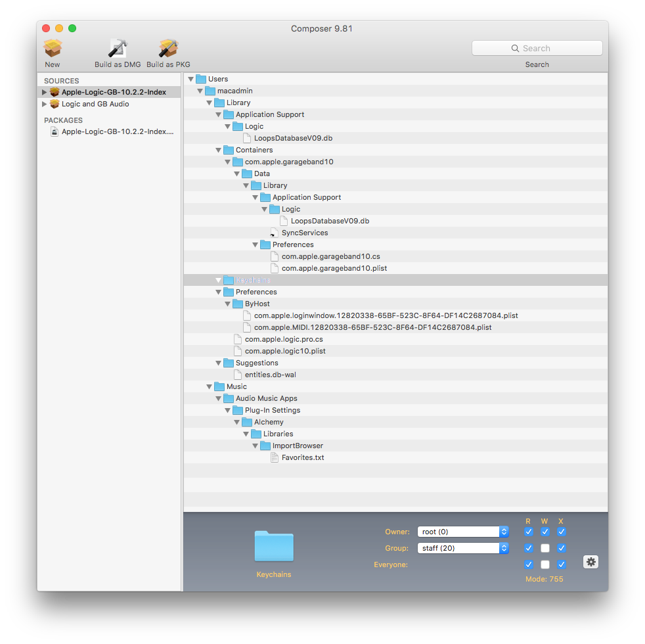
Task: Collapse the Preferences folder containing ByHost
Action: coord(219,292)
